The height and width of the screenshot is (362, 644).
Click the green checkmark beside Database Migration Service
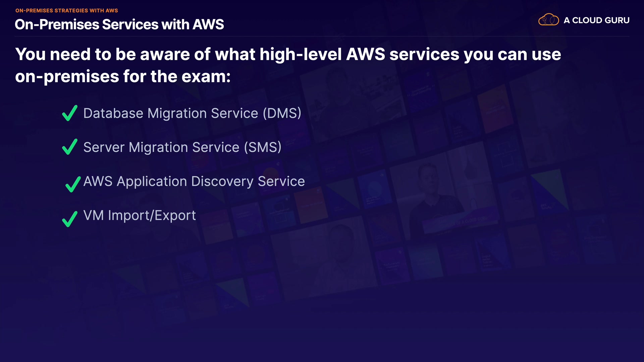[x=70, y=113]
